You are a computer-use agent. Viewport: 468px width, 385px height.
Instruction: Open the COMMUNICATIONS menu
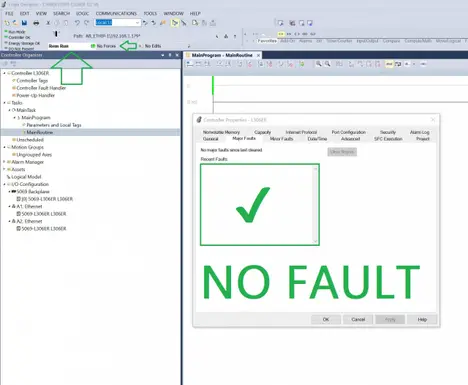pyautogui.click(x=116, y=13)
